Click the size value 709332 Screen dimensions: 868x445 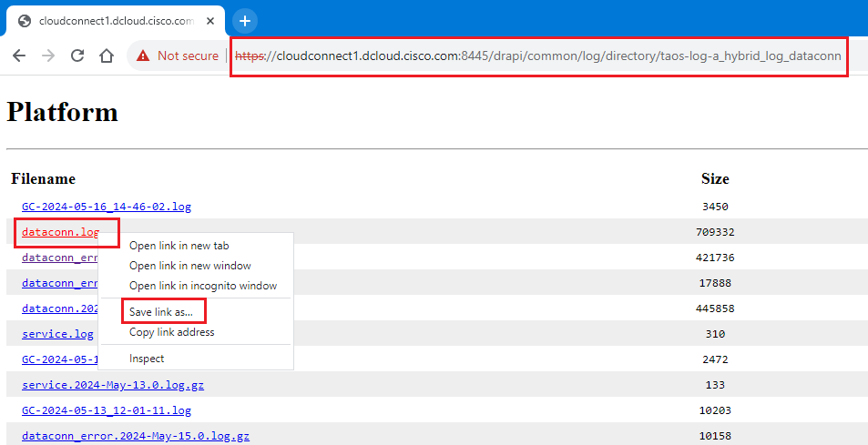coord(715,232)
